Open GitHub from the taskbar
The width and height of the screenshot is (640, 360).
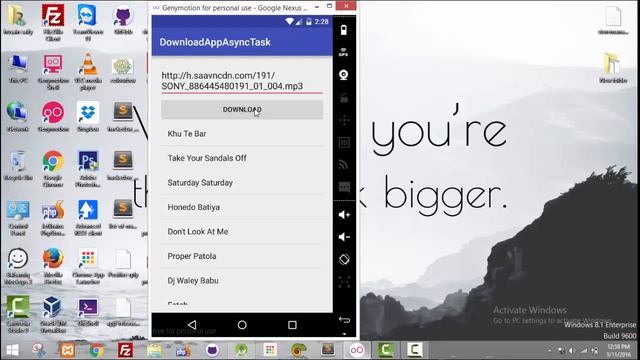tap(212, 350)
